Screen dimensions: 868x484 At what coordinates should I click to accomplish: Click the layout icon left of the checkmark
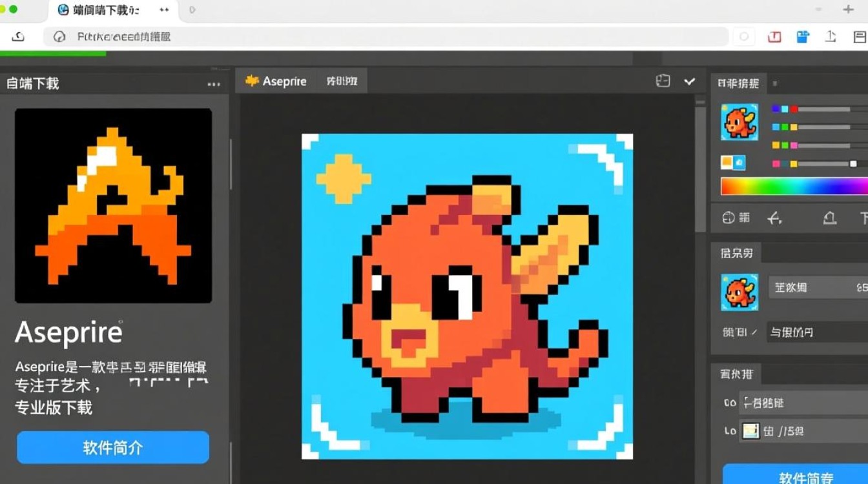[x=663, y=81]
